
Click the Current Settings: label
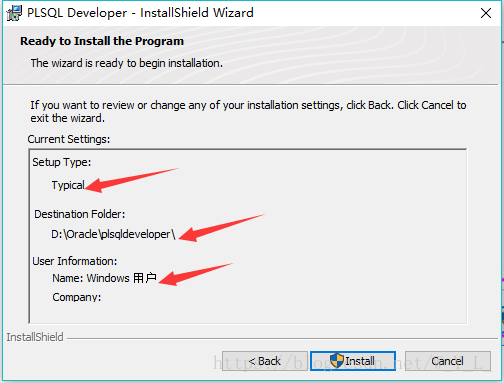(x=69, y=139)
